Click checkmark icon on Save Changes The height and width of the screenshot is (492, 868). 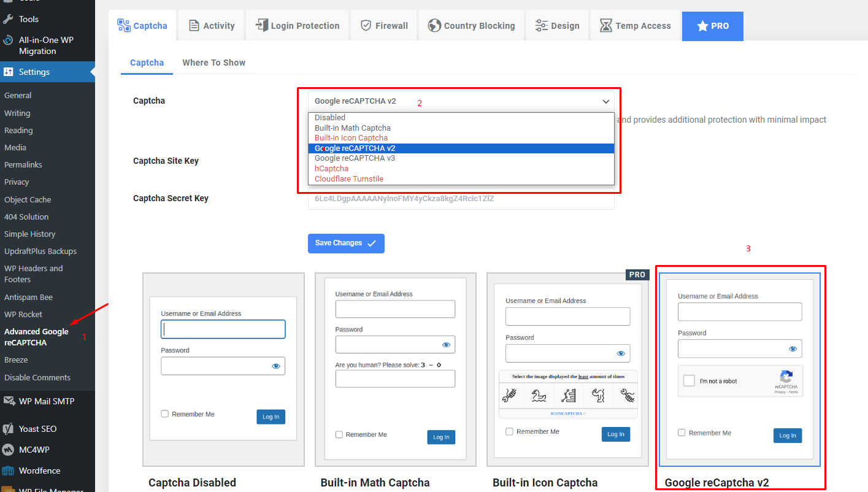[372, 244]
